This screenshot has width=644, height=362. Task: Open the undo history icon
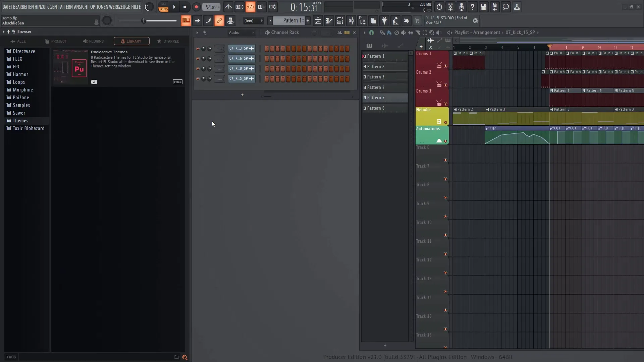click(x=439, y=7)
